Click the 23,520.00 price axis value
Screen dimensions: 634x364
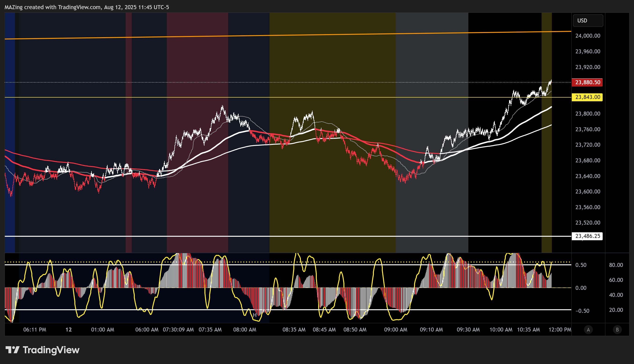587,223
